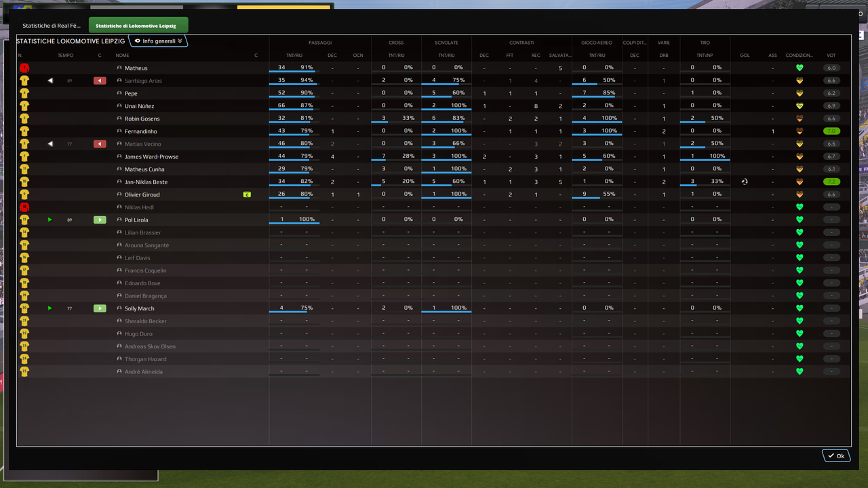Click the substituted-off red arrow for Matías Vecino
This screenshot has height=488, width=868.
100,144
